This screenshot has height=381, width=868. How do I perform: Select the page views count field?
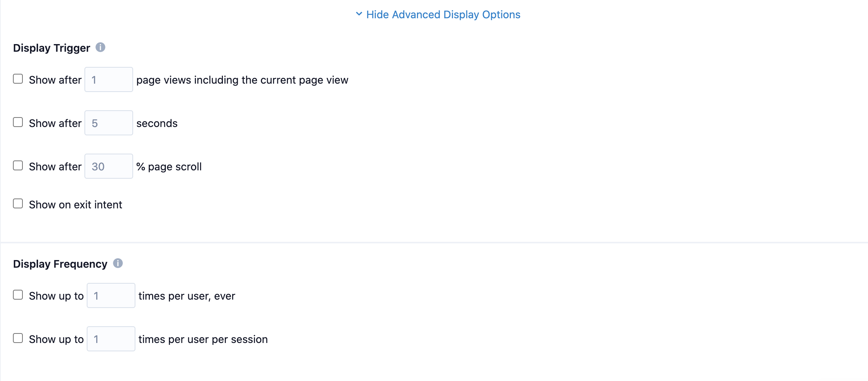(108, 79)
